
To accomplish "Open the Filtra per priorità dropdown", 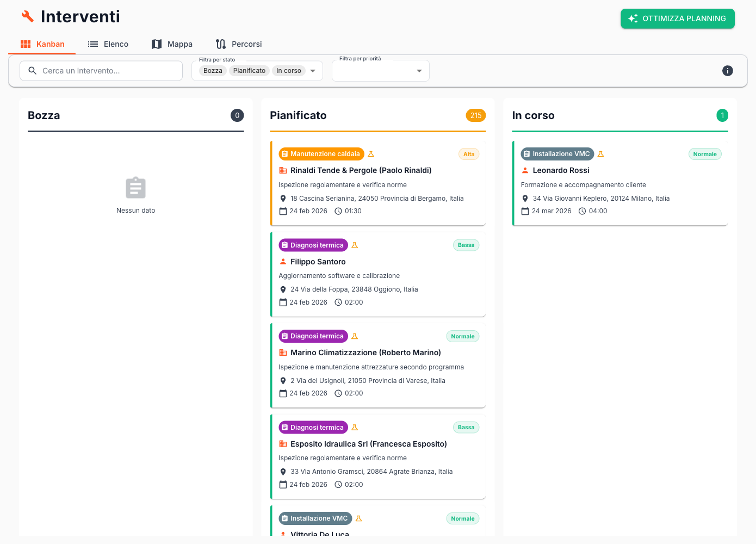I will pos(381,71).
